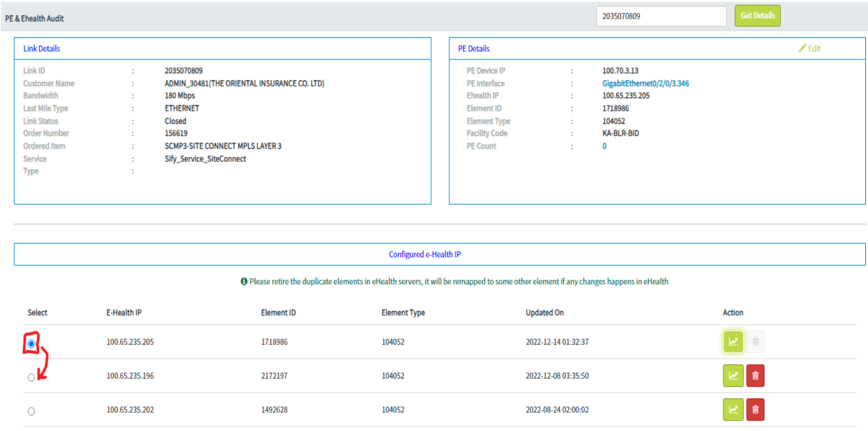
Task: Click the pencil Edit icon in PE Details
Action: pos(810,48)
